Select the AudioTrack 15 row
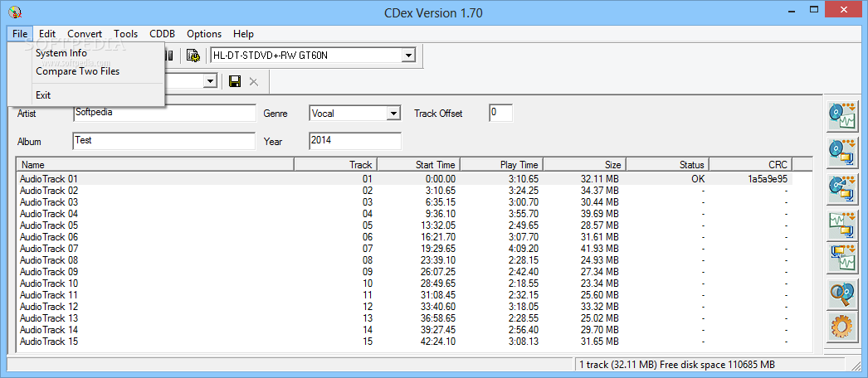 click(x=405, y=341)
